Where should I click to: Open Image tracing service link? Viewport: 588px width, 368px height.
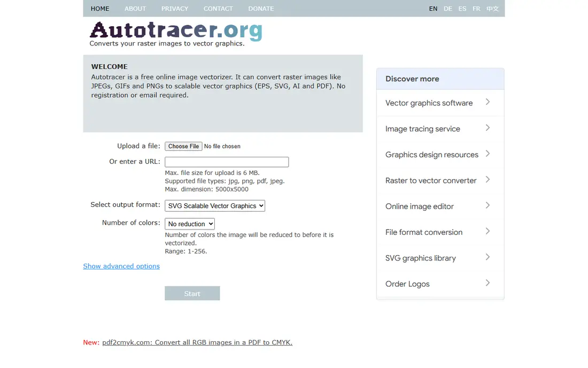point(423,129)
